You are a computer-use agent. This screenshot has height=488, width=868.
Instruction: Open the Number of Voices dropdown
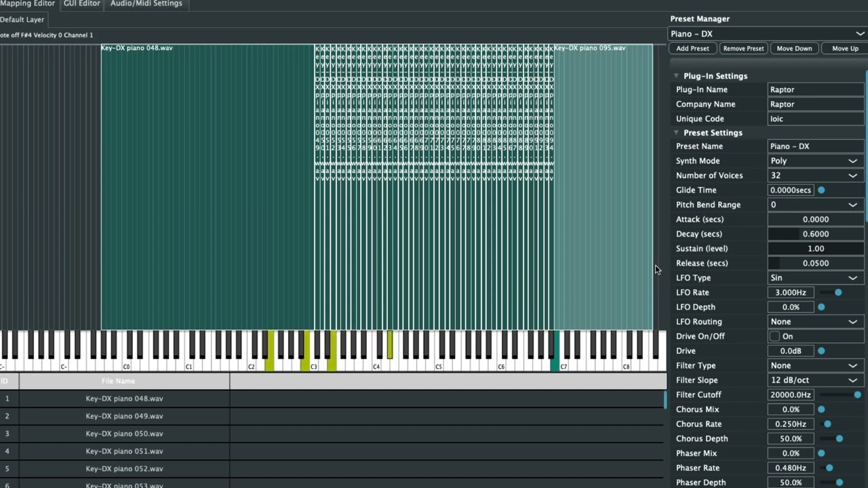[816, 176]
